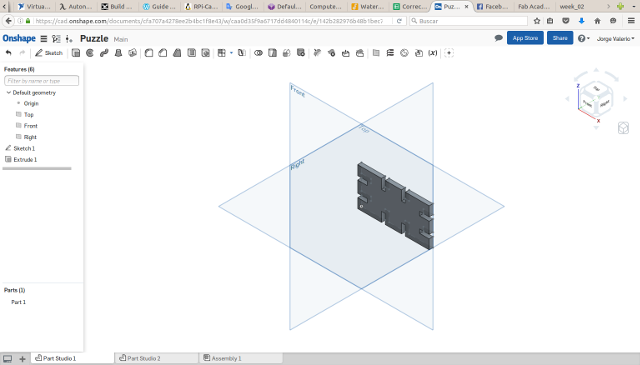Open the versions and history icon
Image resolution: width=640 pixels, height=365 pixels.
56,39
